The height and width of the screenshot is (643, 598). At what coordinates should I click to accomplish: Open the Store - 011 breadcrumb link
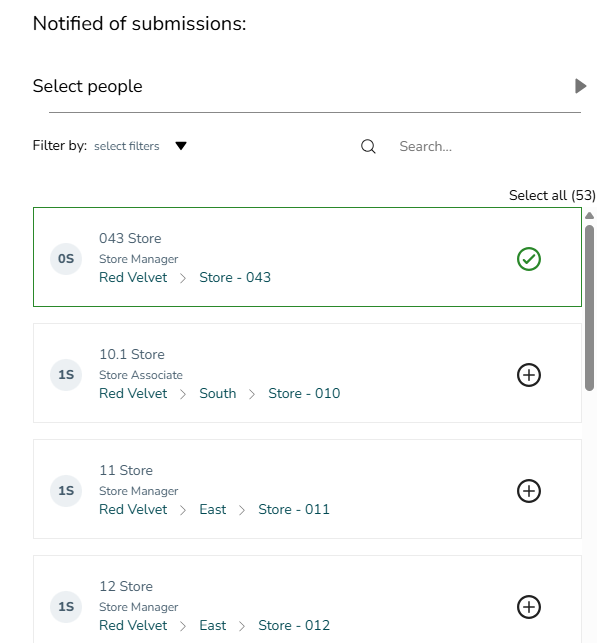[x=294, y=510]
